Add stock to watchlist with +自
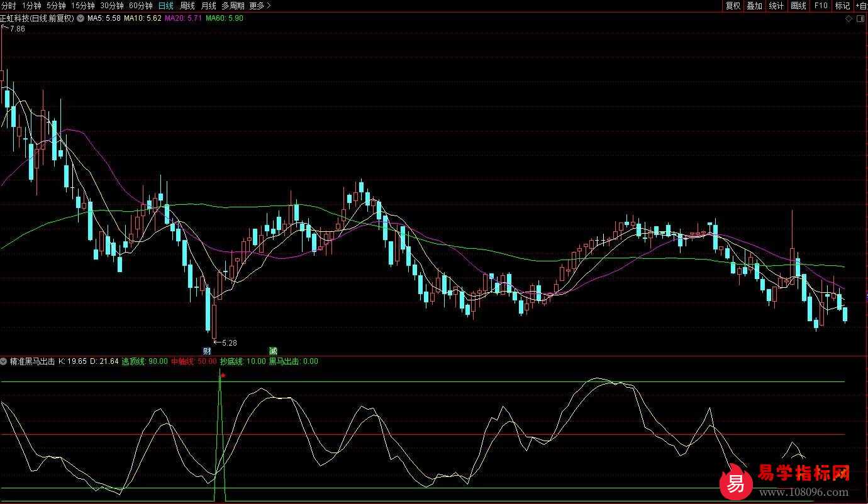The height and width of the screenshot is (504, 868). tap(860, 6)
